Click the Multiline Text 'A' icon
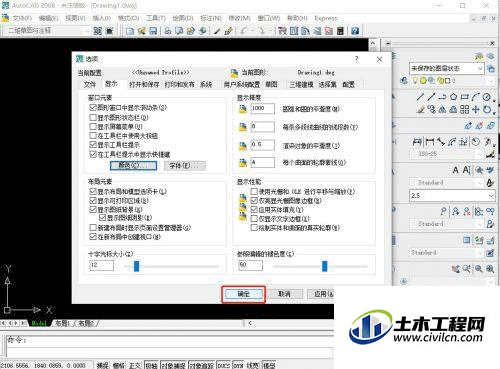The height and width of the screenshot is (369, 500). 455,170
